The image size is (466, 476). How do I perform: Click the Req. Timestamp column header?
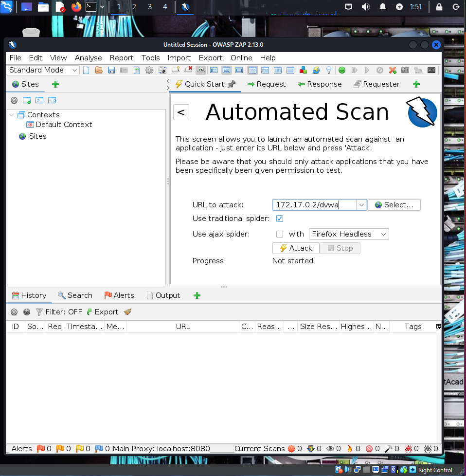75,327
